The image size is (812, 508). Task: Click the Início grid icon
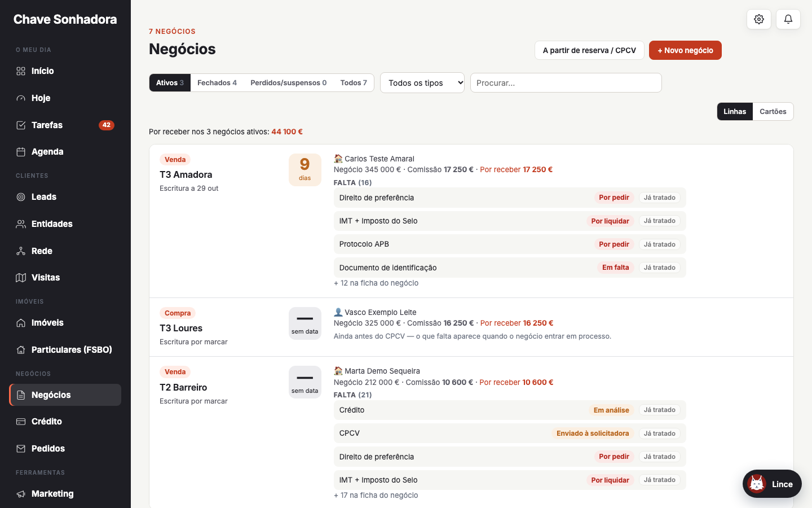[x=21, y=71]
